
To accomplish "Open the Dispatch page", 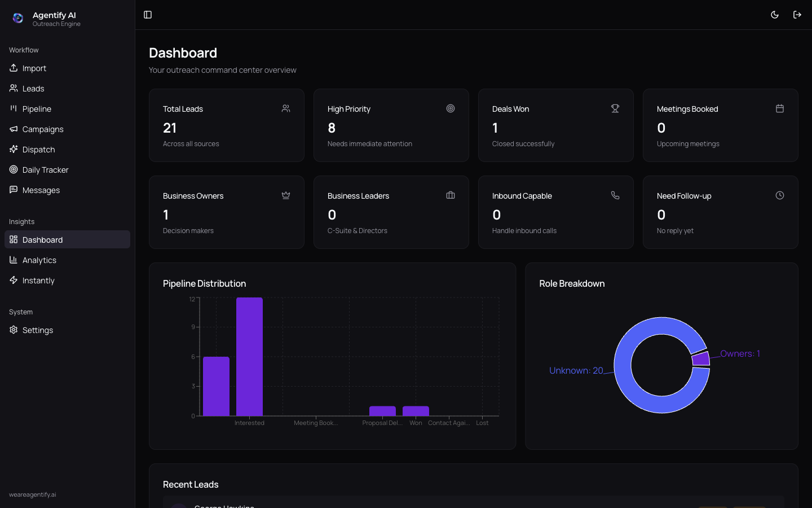I will point(38,150).
